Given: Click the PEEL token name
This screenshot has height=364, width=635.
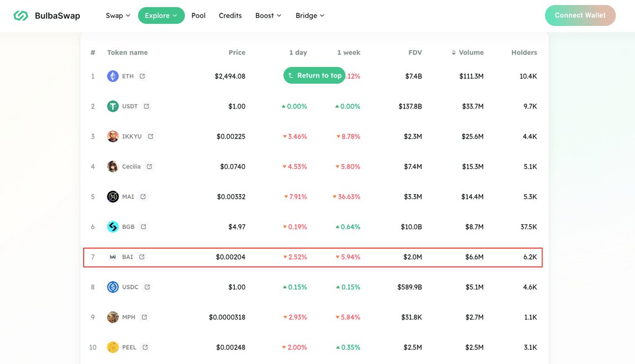Looking at the screenshot, I should coord(129,348).
